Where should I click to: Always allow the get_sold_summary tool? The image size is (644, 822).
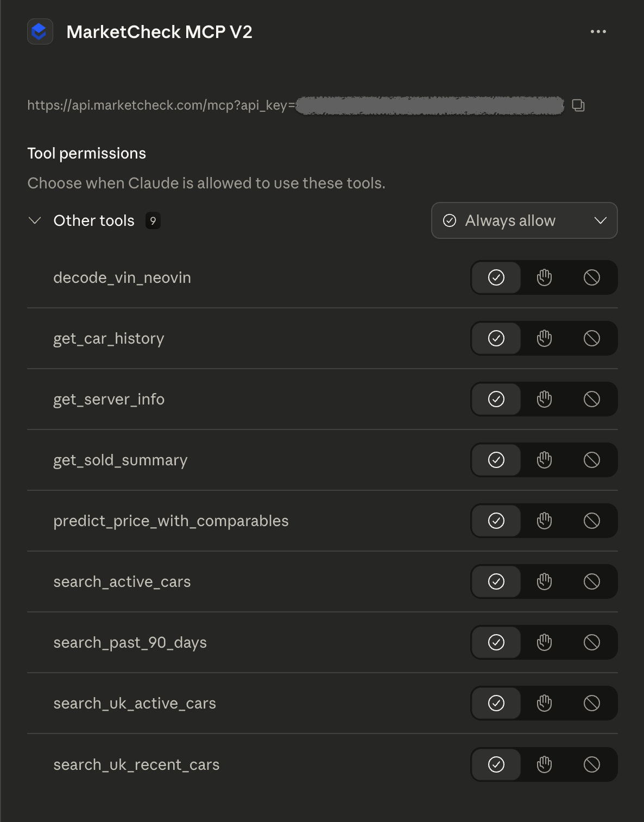pos(496,460)
